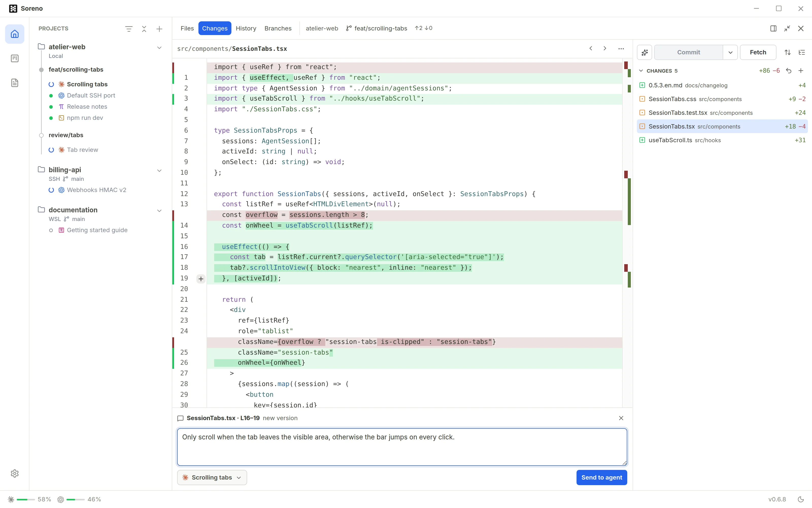Add comment on line 19
812x508 pixels.
pos(201,279)
